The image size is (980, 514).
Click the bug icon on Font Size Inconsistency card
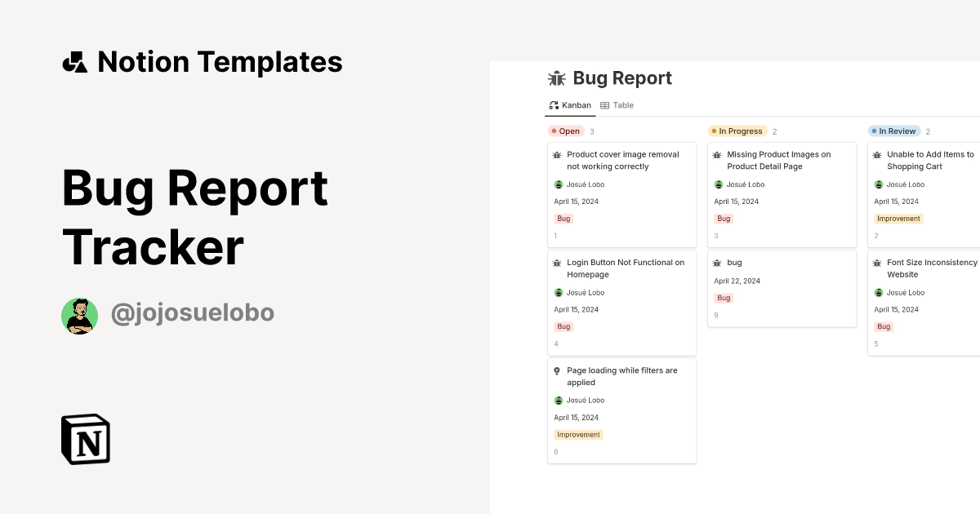pyautogui.click(x=877, y=262)
